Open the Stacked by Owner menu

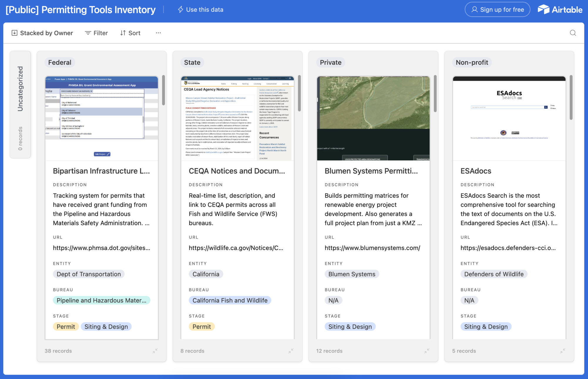click(x=42, y=33)
